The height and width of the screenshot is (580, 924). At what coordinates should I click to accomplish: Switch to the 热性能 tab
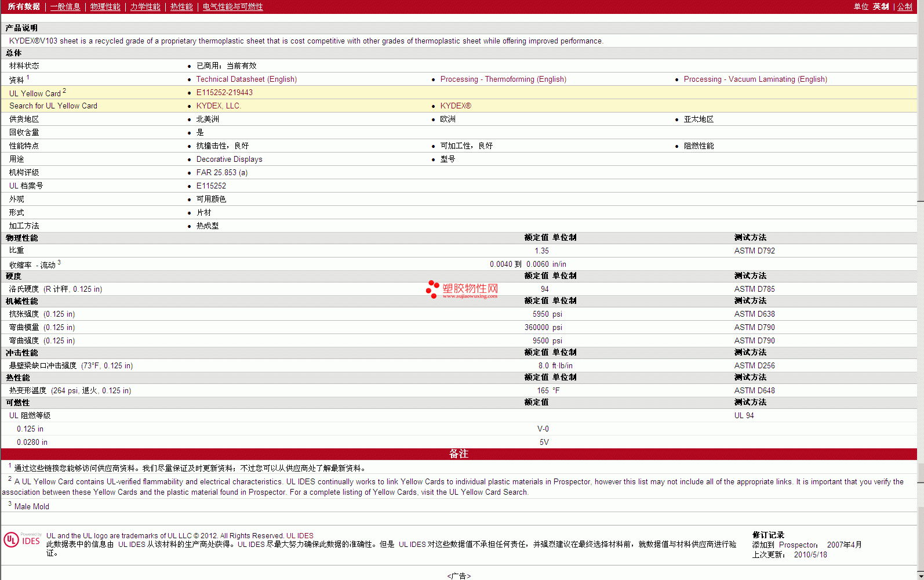[181, 7]
